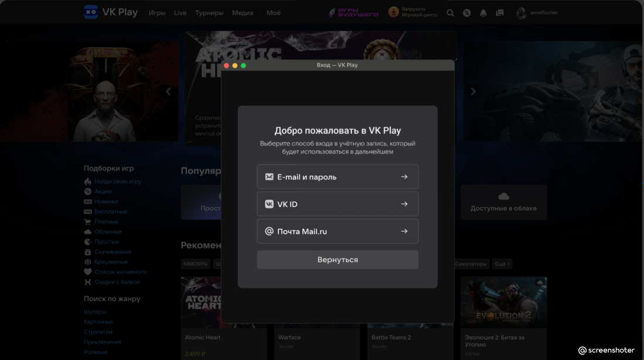Expand the Ещё genre tags dropdown
The height and width of the screenshot is (360, 644).
pyautogui.click(x=502, y=264)
